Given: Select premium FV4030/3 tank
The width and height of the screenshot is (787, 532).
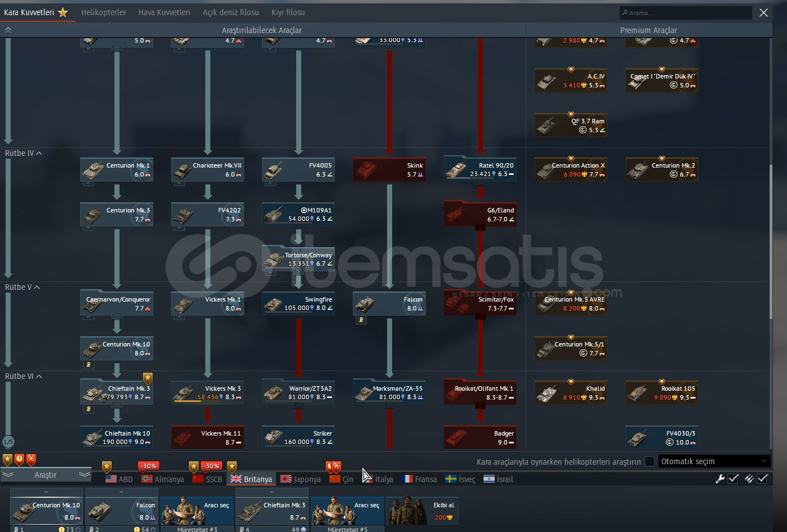Looking at the screenshot, I should (662, 438).
